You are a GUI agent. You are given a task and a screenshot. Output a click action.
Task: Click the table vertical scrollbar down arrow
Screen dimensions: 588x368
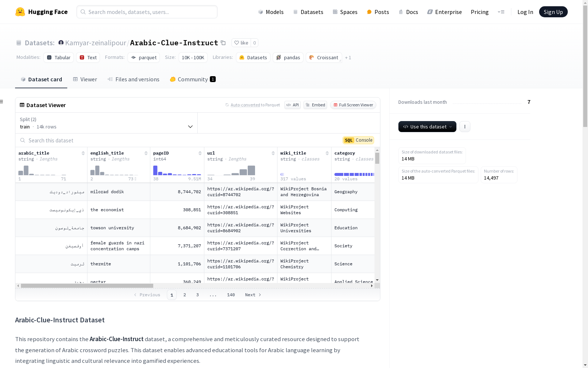click(x=377, y=280)
